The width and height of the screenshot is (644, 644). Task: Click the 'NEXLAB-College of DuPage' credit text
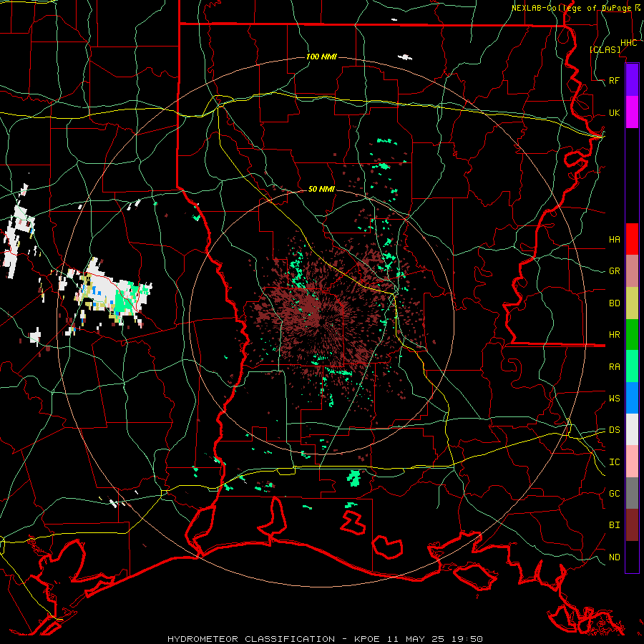(x=571, y=8)
